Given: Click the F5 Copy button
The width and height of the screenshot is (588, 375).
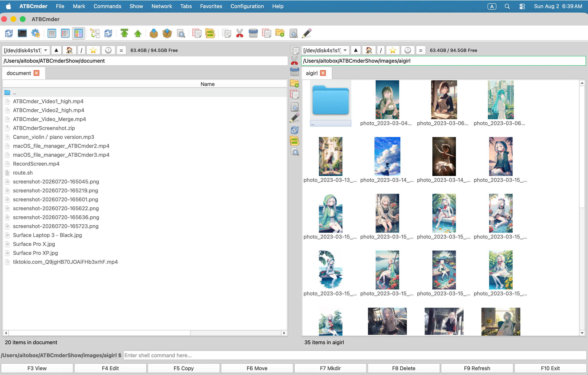Looking at the screenshot, I should pyautogui.click(x=184, y=368).
